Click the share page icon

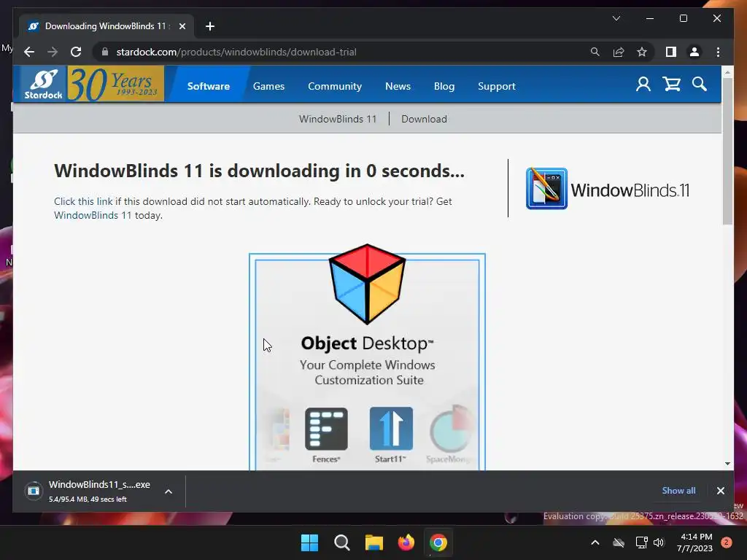(619, 52)
